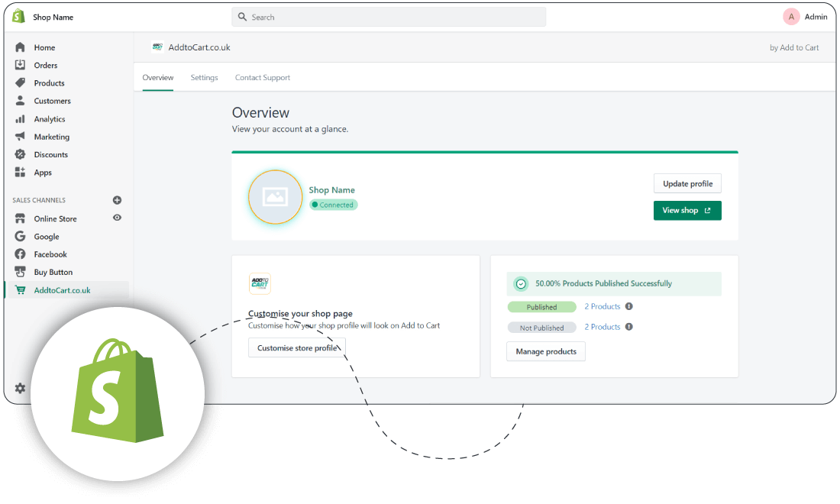The height and width of the screenshot is (504, 840).
Task: Click Customise store profile button
Action: click(x=297, y=348)
